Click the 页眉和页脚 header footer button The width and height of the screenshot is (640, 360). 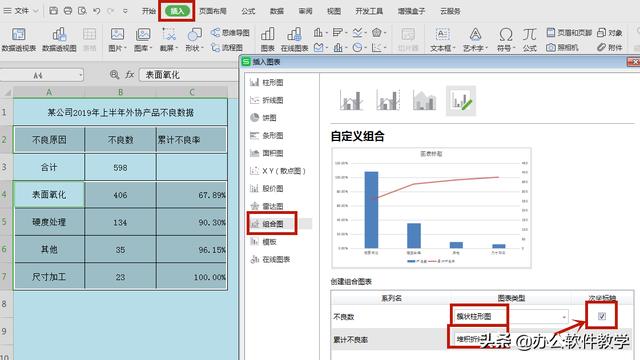569,33
